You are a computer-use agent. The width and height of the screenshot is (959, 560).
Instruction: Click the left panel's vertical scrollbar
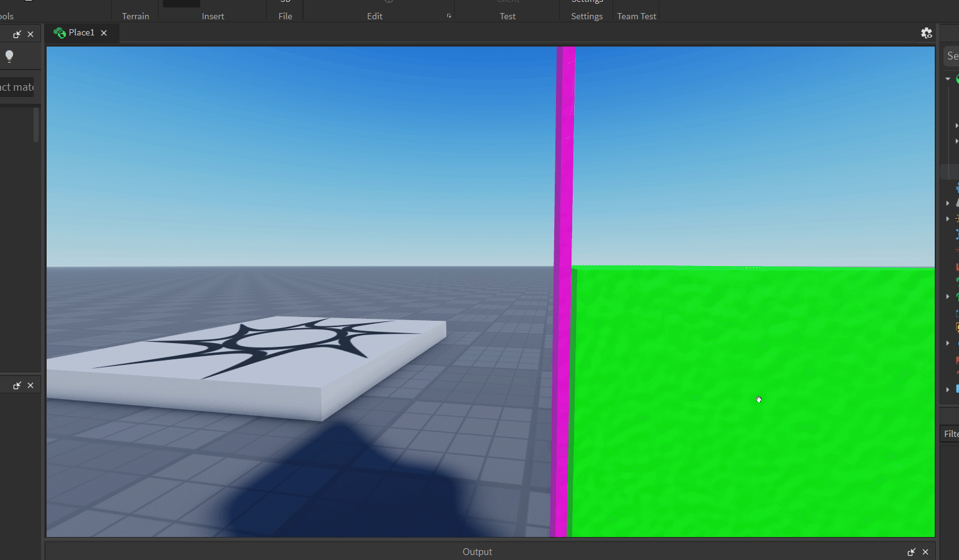(x=36, y=124)
